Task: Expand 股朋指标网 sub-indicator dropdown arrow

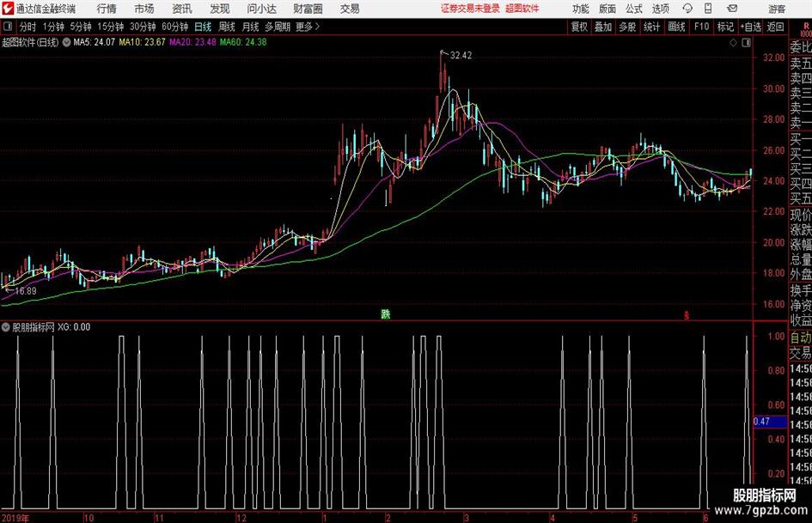Action: (x=5, y=327)
